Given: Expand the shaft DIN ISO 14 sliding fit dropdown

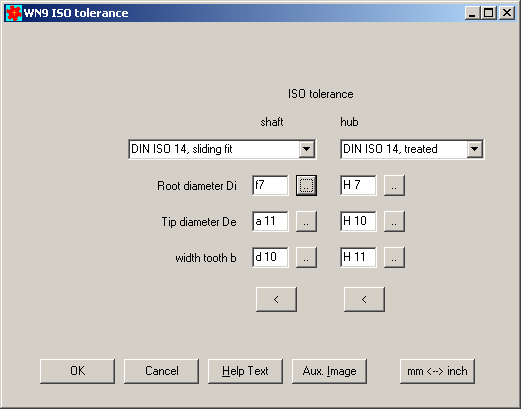Looking at the screenshot, I should coord(306,149).
